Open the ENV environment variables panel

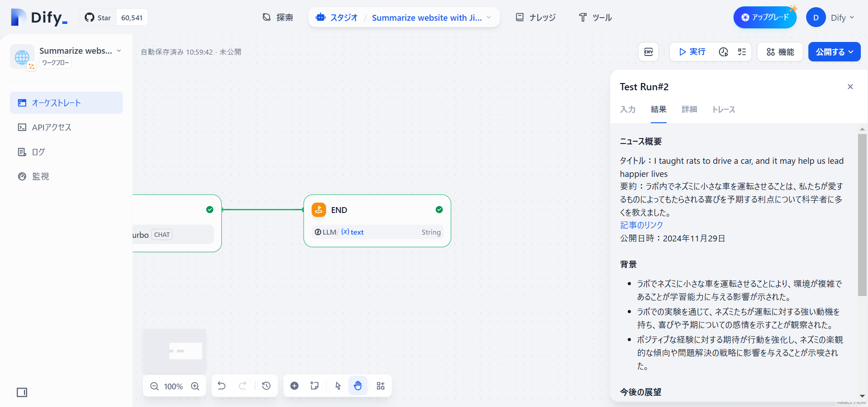point(648,52)
